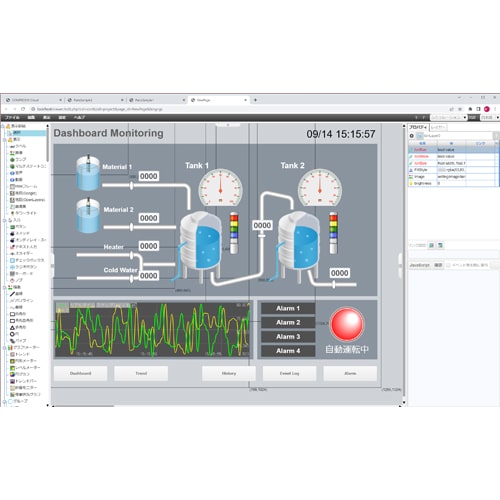The image size is (500, 500).
Task: Select the straight line drawing tool
Action: (x=12, y=294)
